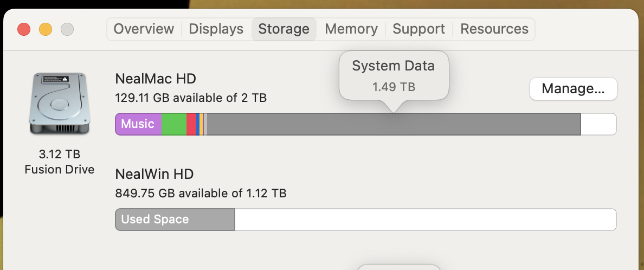The image size is (644, 270).
Task: Click the gray System Data storage segment
Action: 393,124
